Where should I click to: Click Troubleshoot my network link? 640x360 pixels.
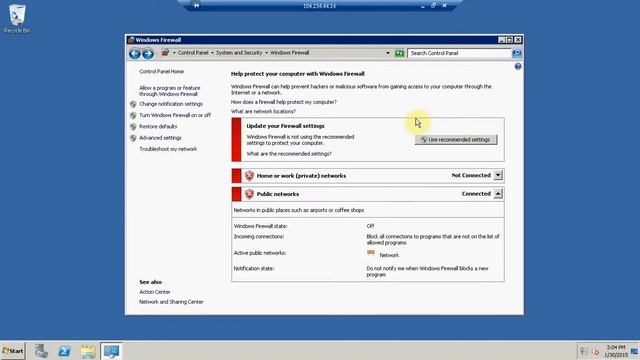168,149
